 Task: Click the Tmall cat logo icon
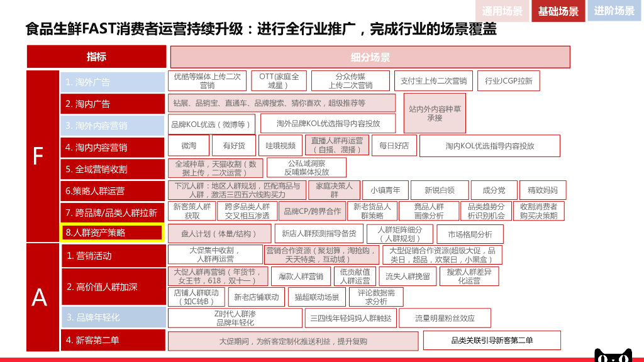(x=613, y=356)
